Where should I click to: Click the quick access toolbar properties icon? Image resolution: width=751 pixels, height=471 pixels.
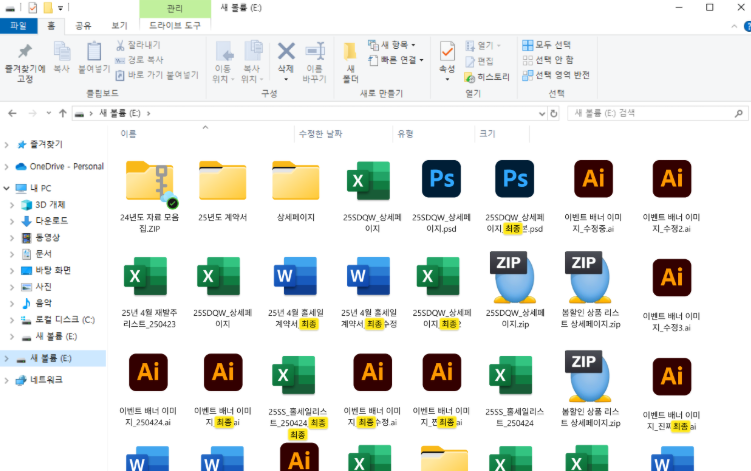click(32, 8)
